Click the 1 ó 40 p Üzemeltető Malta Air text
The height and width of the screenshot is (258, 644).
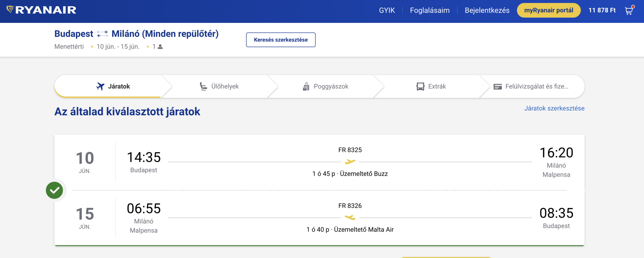pyautogui.click(x=350, y=230)
